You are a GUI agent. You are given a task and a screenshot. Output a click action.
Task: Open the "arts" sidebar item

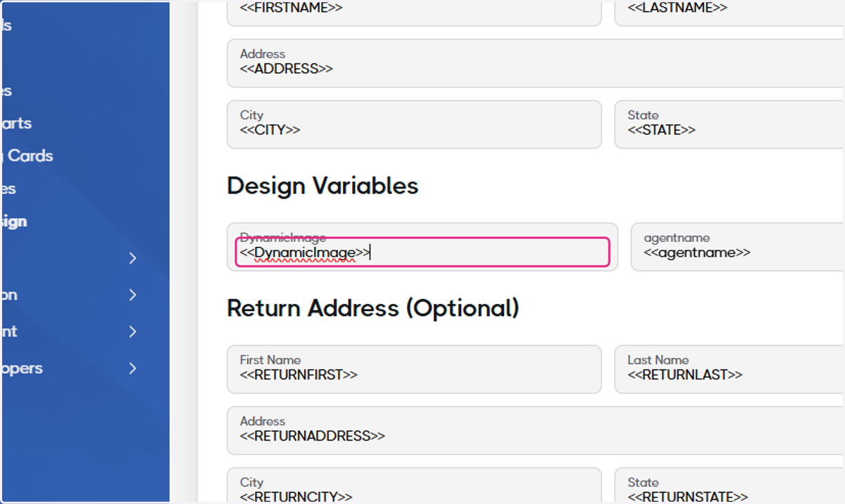(x=15, y=123)
